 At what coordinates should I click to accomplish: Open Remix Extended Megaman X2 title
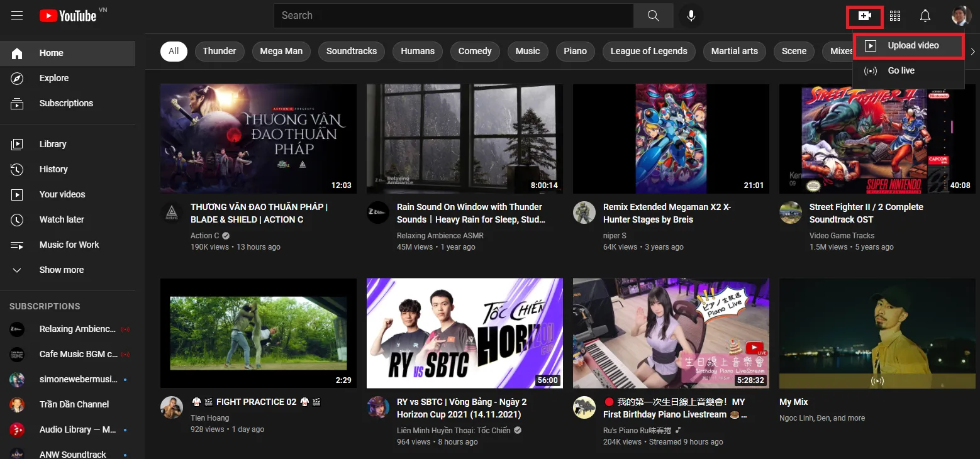tap(667, 213)
